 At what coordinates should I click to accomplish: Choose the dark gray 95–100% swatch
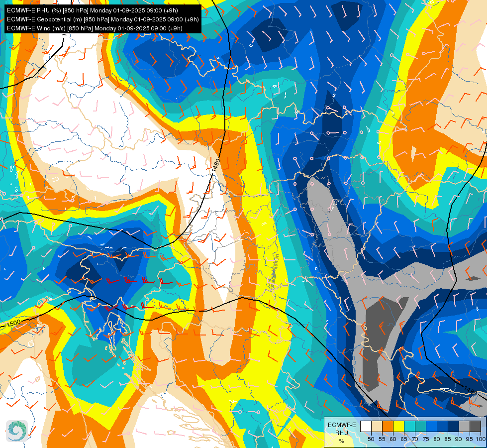tap(475, 426)
